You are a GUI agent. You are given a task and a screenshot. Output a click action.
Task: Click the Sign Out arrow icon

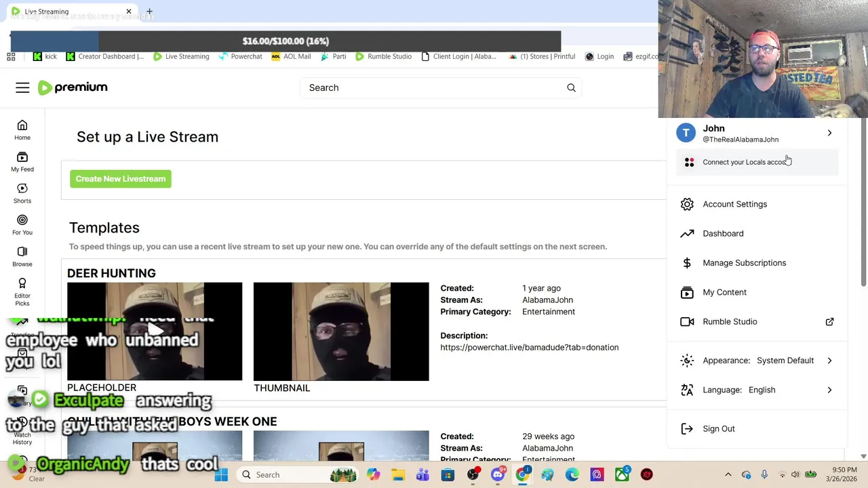687,428
